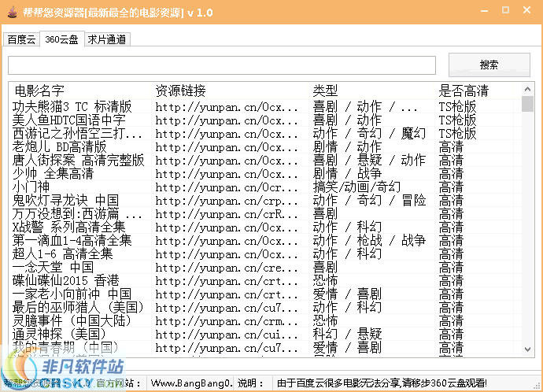The width and height of the screenshot is (543, 392).
Task: Select row 第一滴血1-4高清全集
Action: click(x=265, y=241)
